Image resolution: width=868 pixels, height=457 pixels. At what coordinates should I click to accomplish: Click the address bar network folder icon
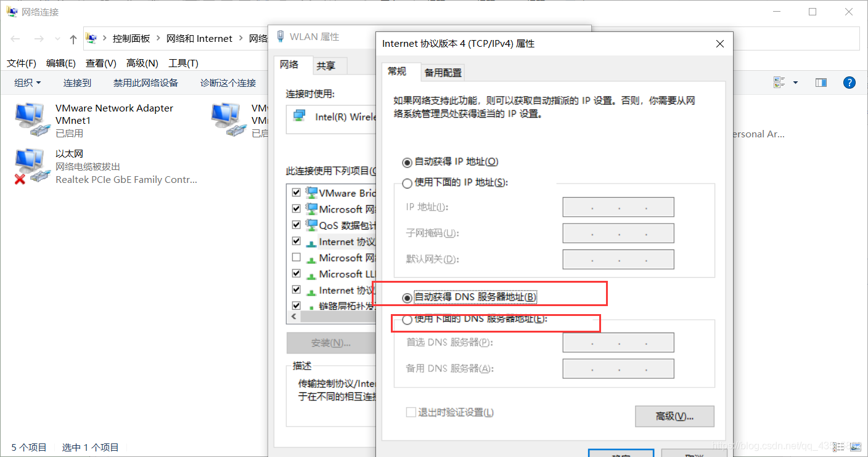(91, 38)
